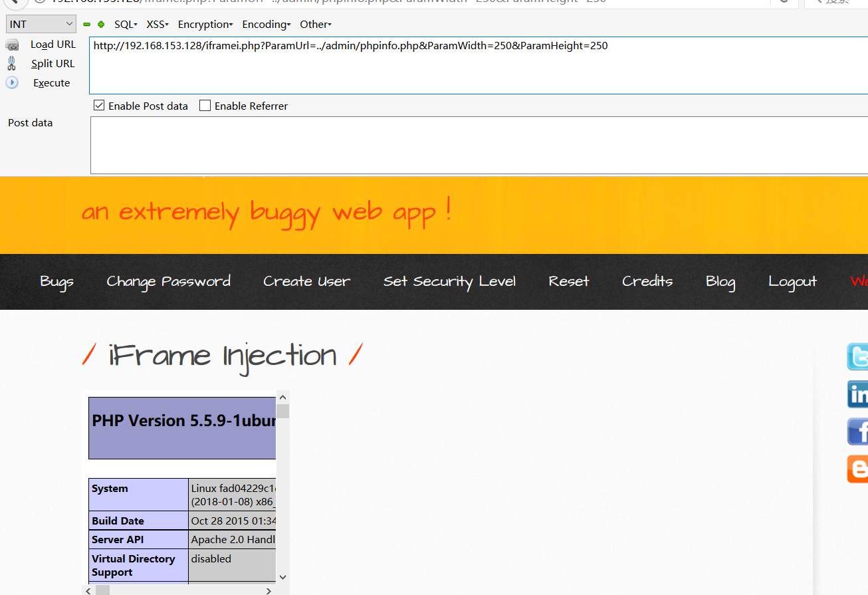This screenshot has width=868, height=595.
Task: Click the 'an extremely buggy web app' tagline
Action: coord(267,213)
